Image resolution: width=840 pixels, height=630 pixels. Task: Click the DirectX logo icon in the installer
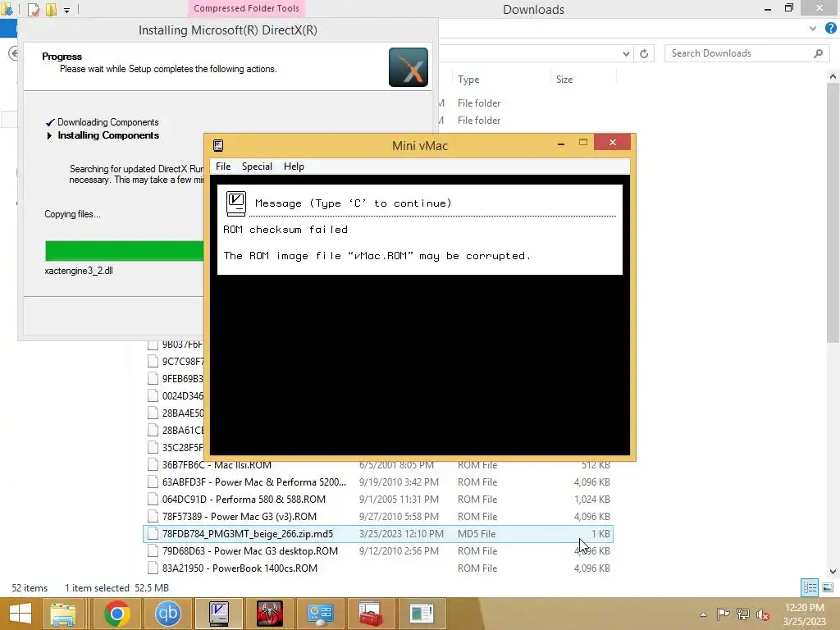point(409,67)
